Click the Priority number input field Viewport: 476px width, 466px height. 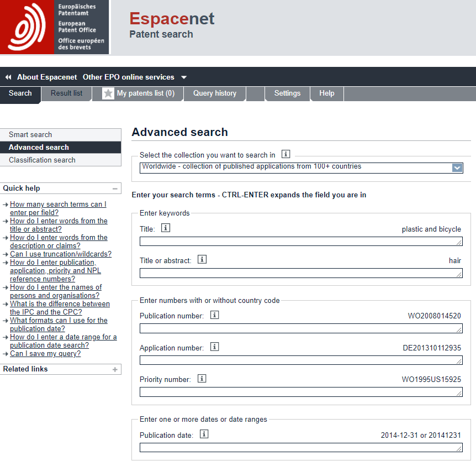pyautogui.click(x=301, y=392)
